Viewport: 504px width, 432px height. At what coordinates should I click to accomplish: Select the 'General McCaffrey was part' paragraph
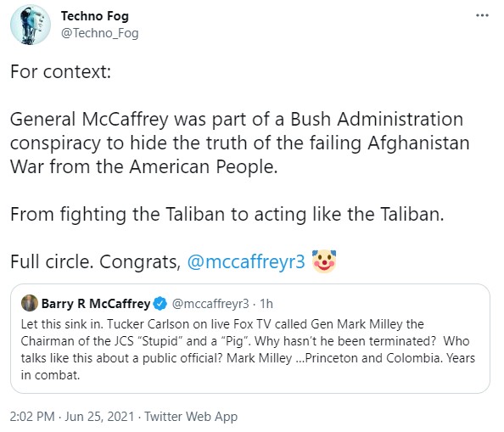[240, 143]
